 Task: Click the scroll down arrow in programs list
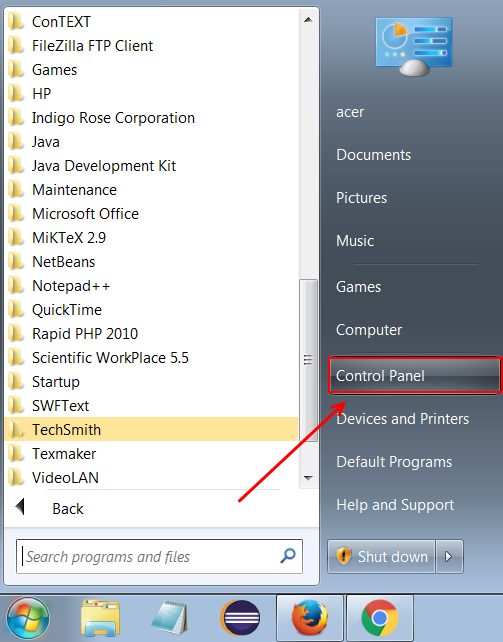(x=308, y=478)
